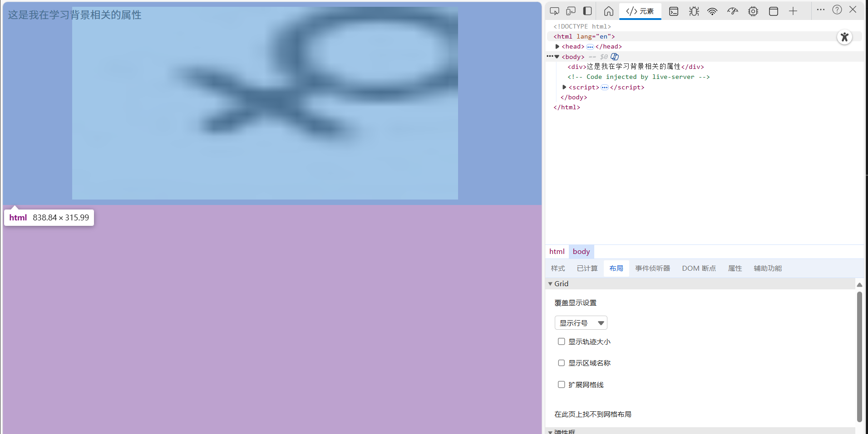Click the layout panel scroll-up arrow
The width and height of the screenshot is (868, 434).
pos(859,284)
